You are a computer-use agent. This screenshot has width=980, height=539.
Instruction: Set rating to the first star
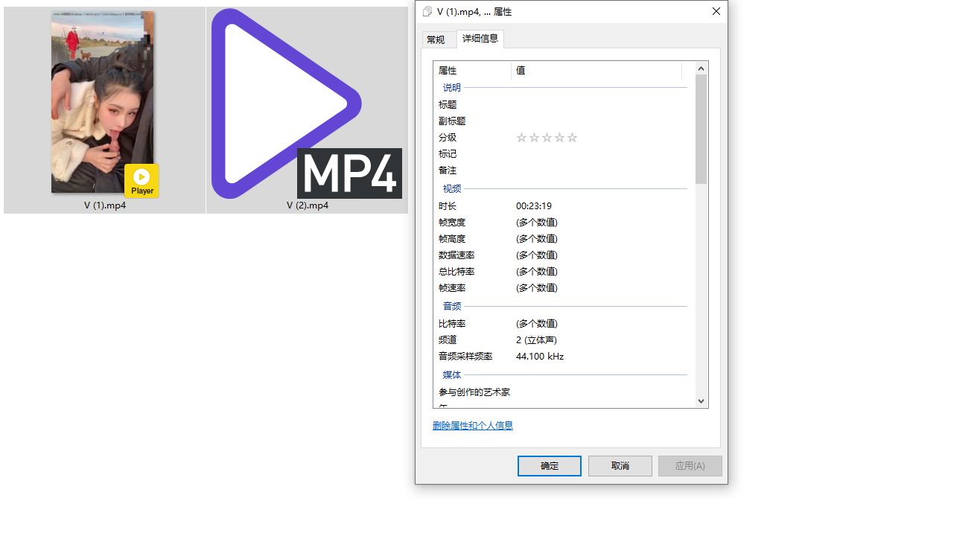pyautogui.click(x=521, y=138)
